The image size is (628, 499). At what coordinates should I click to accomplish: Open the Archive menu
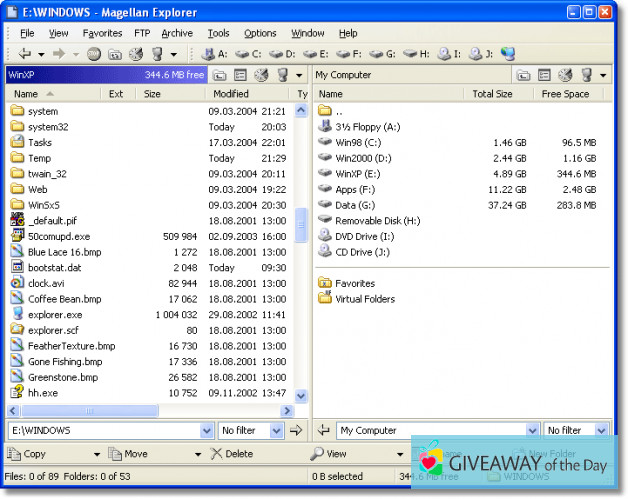[x=177, y=33]
